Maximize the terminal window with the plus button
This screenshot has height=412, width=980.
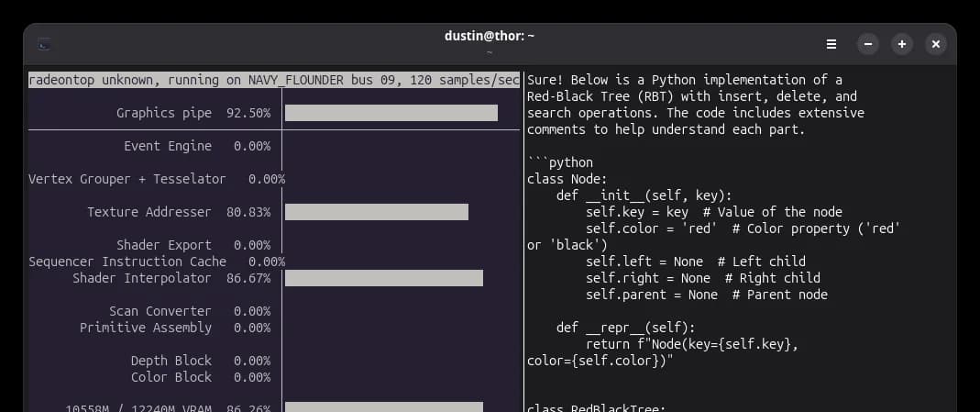[x=902, y=44]
